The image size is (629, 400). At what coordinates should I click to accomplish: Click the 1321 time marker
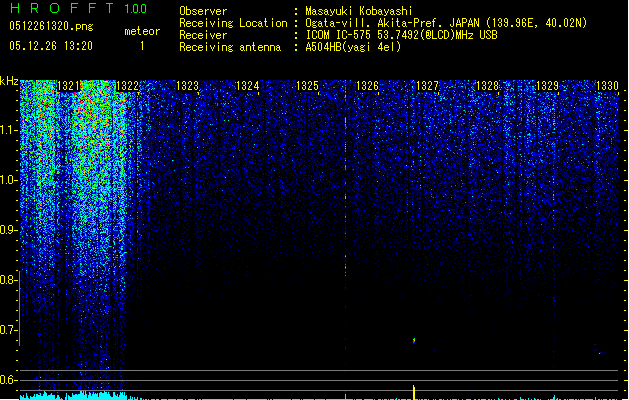[69, 86]
